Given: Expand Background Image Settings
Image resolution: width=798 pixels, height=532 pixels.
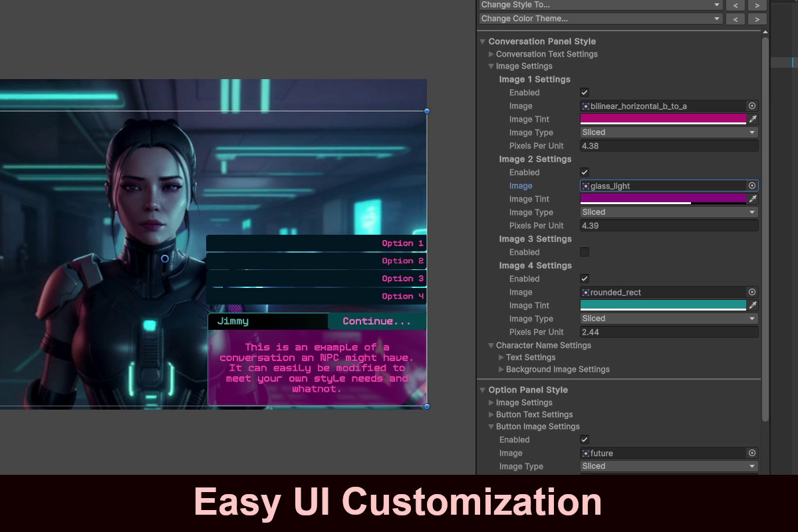Looking at the screenshot, I should (x=501, y=369).
